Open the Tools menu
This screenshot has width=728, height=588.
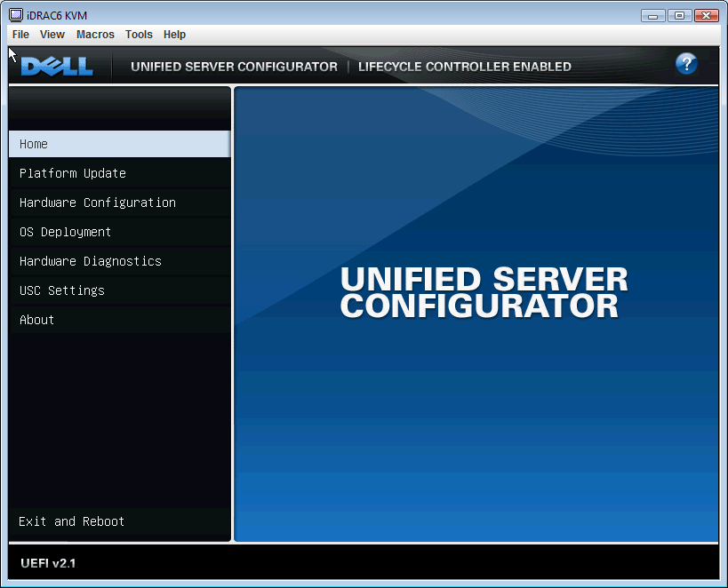139,35
